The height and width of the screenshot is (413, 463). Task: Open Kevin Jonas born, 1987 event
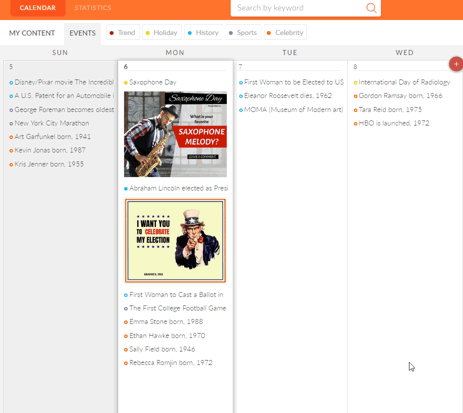pos(47,150)
